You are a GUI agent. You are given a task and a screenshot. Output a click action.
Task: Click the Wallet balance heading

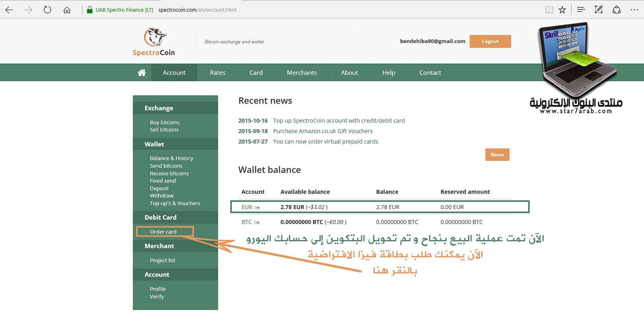[x=270, y=170]
